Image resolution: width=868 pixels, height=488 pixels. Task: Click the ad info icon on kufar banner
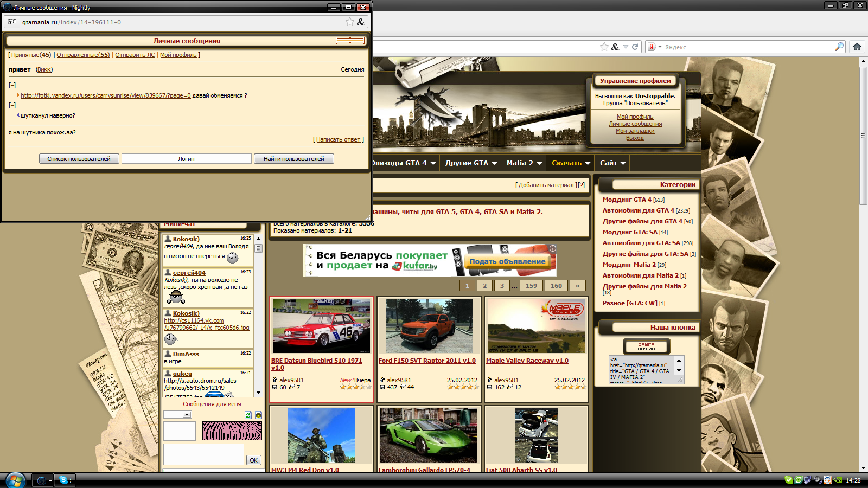552,248
